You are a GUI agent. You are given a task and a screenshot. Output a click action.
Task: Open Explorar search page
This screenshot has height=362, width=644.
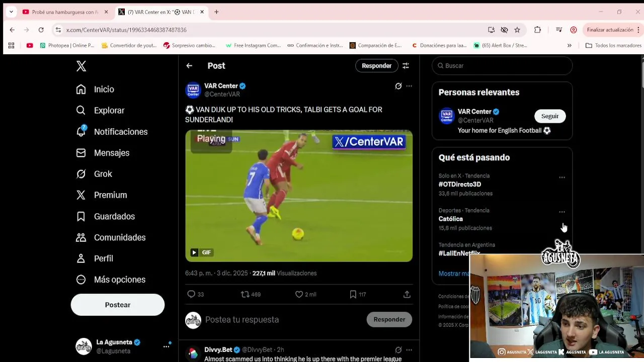[x=100, y=110]
